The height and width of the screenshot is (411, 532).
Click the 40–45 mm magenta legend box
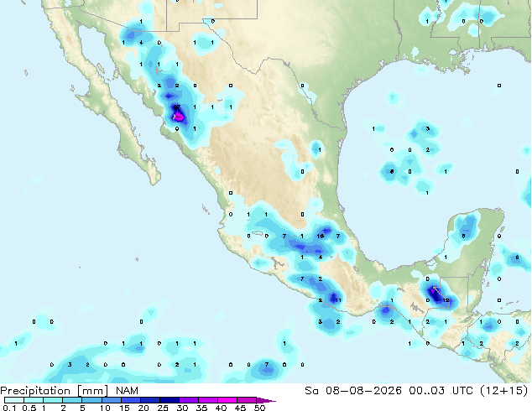[227, 400]
